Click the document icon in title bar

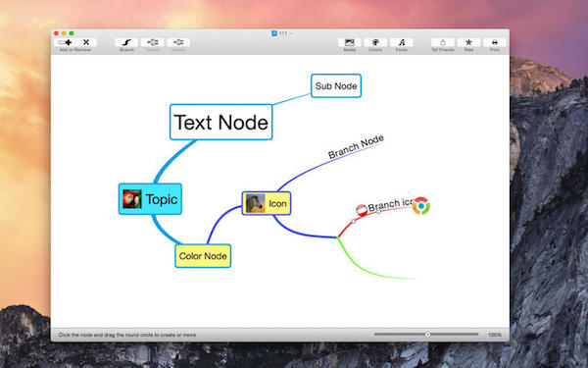pos(274,33)
